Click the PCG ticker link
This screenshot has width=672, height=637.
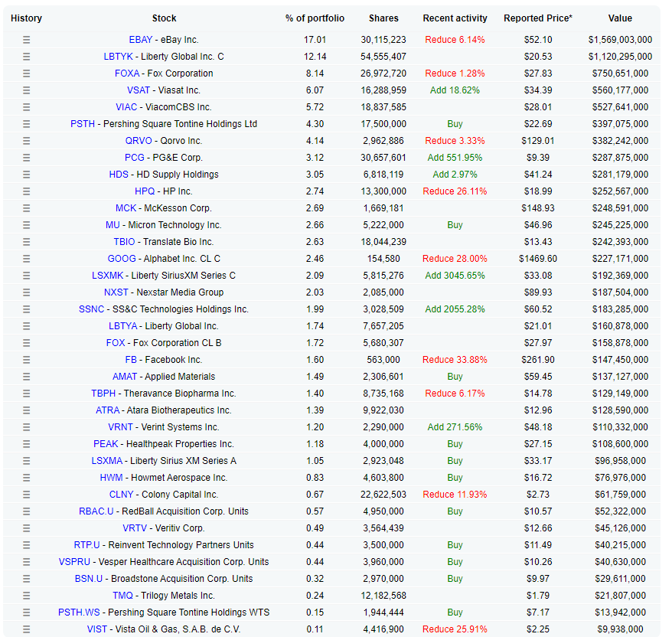click(x=135, y=158)
